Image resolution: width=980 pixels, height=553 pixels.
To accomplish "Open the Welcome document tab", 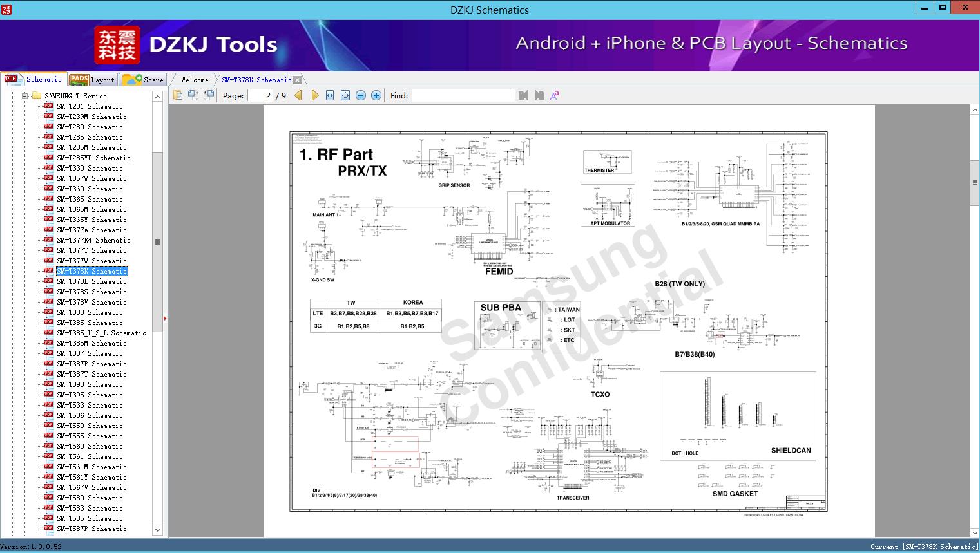I will click(x=195, y=80).
